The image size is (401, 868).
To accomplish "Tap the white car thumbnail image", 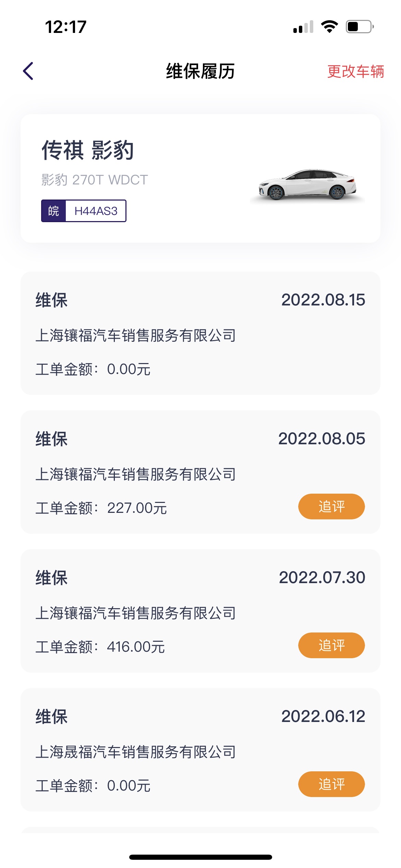I will pos(307,185).
